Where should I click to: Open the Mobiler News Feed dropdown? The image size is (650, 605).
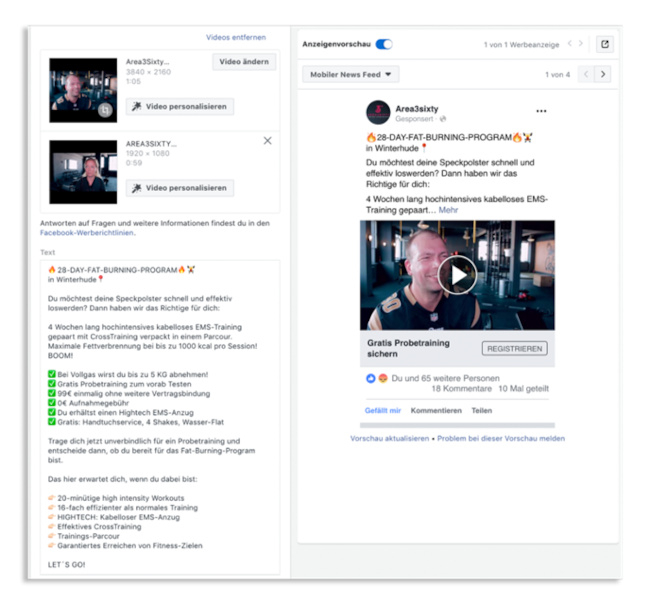pos(350,74)
